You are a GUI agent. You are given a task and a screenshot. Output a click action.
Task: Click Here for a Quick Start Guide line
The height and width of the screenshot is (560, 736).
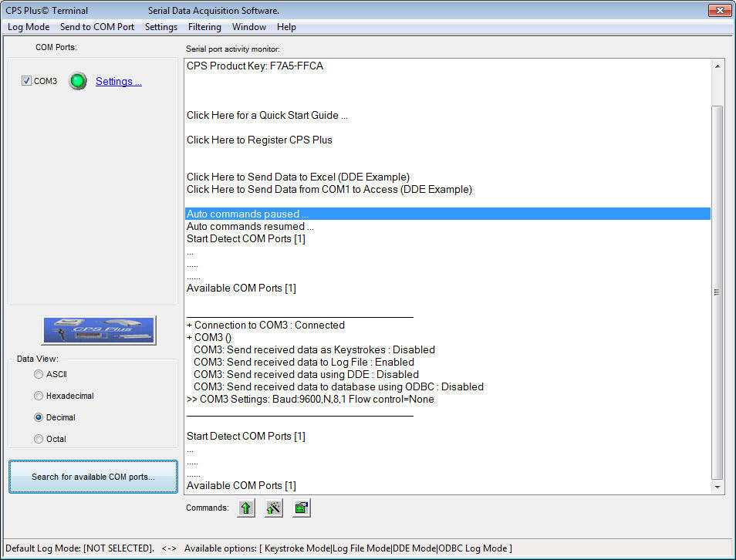point(267,116)
